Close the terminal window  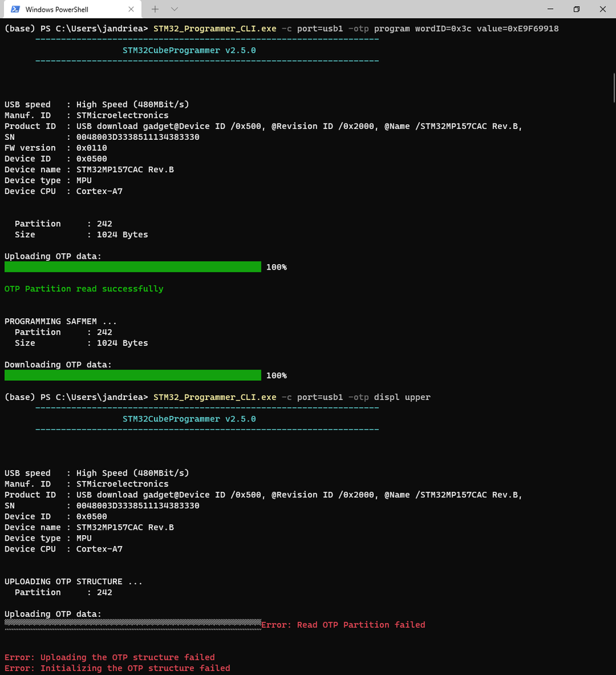point(602,9)
